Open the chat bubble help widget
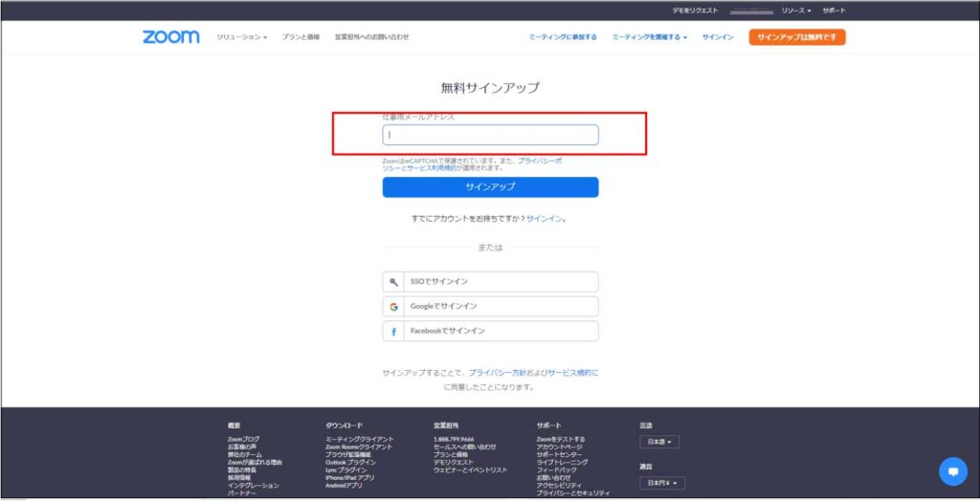The width and height of the screenshot is (980, 501). 952,470
